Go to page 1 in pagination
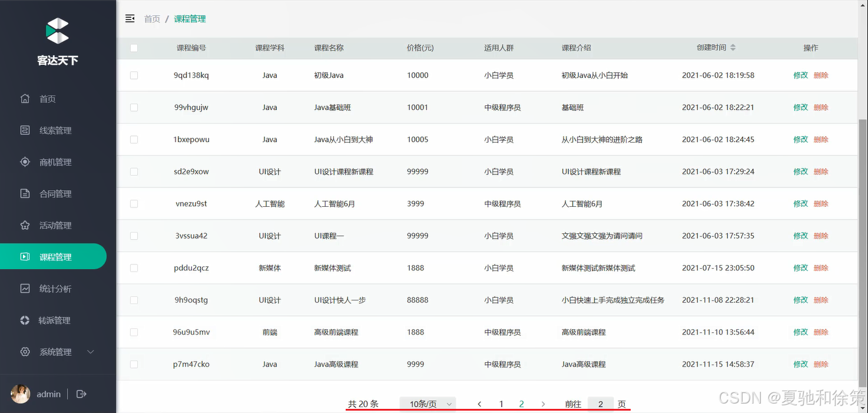868x413 pixels. pos(501,404)
